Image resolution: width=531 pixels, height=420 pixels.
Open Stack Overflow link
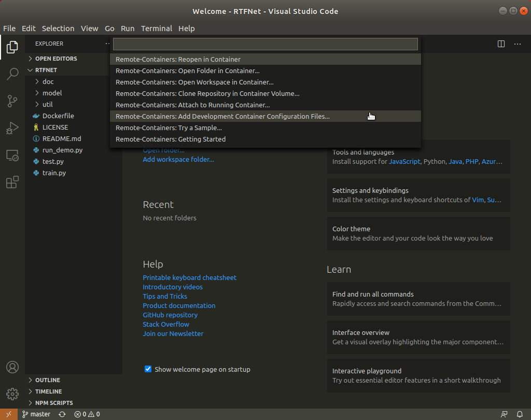click(x=166, y=325)
